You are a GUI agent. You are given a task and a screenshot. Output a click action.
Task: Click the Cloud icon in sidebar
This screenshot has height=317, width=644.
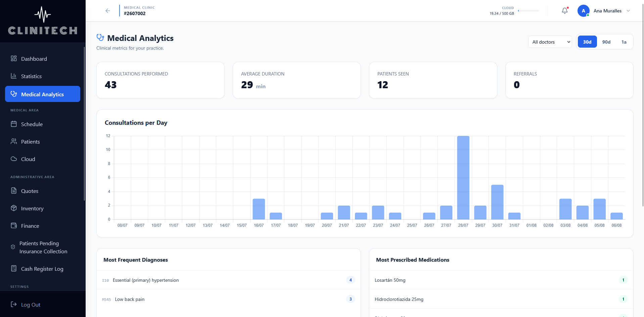click(14, 159)
